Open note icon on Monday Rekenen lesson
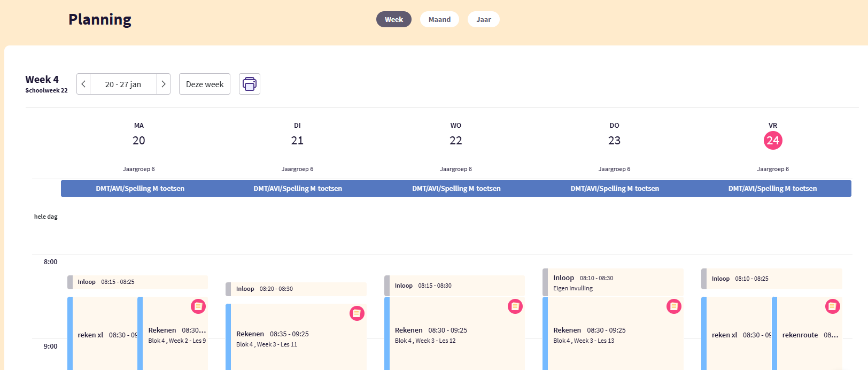This screenshot has height=370, width=868. (x=198, y=306)
